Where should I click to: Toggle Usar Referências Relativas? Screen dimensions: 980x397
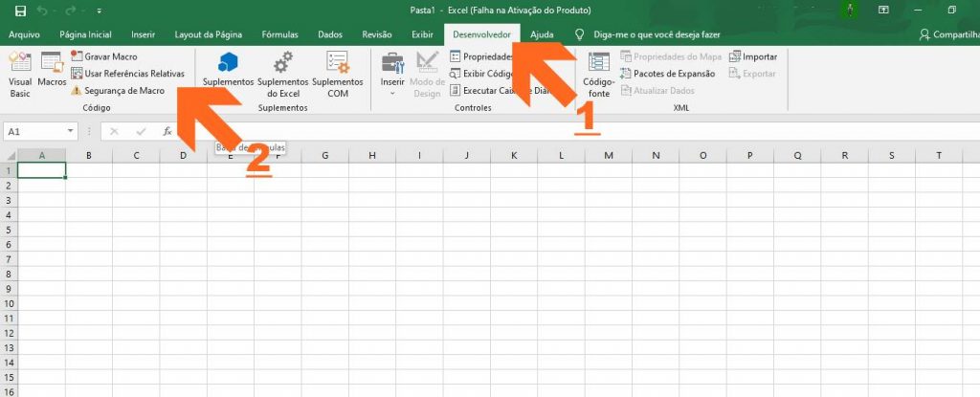127,74
